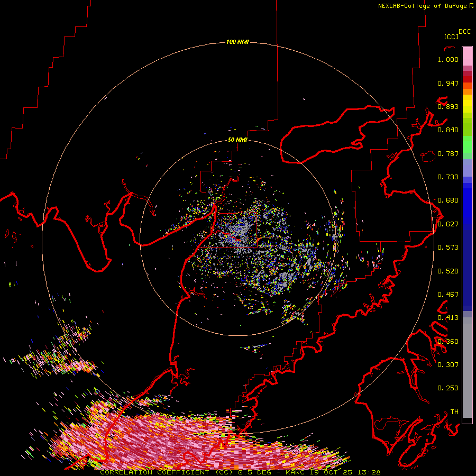Viewport: 476px width, 476px height.
Task: Click the 0.413 legend value
Action: coord(448,318)
